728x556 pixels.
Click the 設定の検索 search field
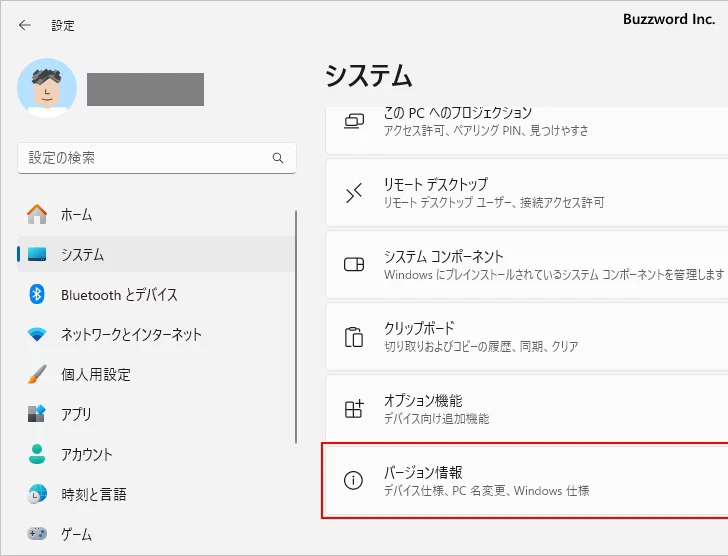pos(157,158)
